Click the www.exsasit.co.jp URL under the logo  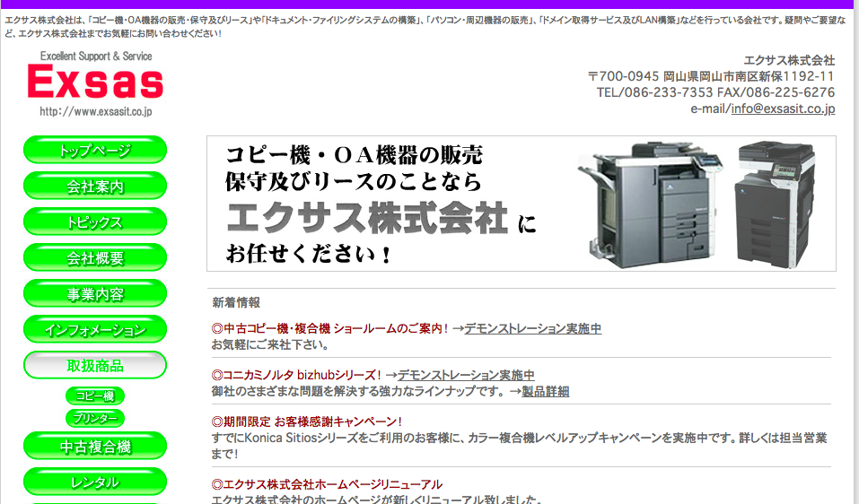point(95,112)
